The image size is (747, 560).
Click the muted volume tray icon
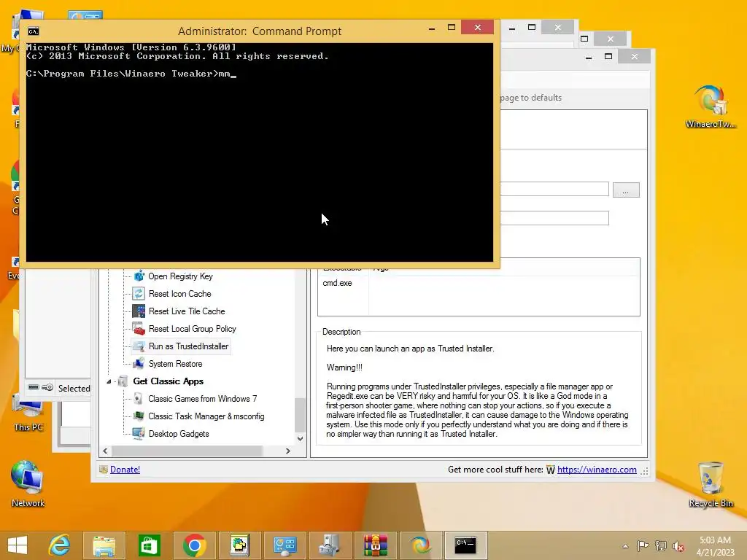[678, 545]
